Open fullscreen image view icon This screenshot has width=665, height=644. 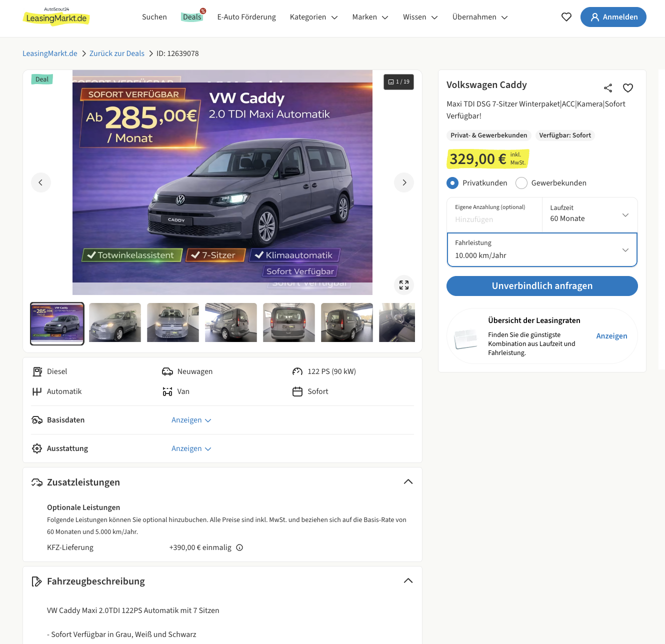tap(404, 285)
